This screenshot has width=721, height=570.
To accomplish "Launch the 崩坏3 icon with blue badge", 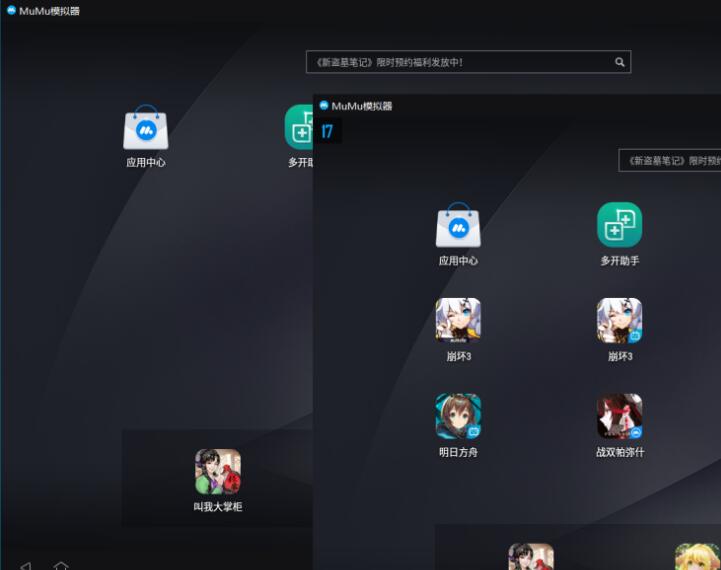I will click(x=619, y=320).
